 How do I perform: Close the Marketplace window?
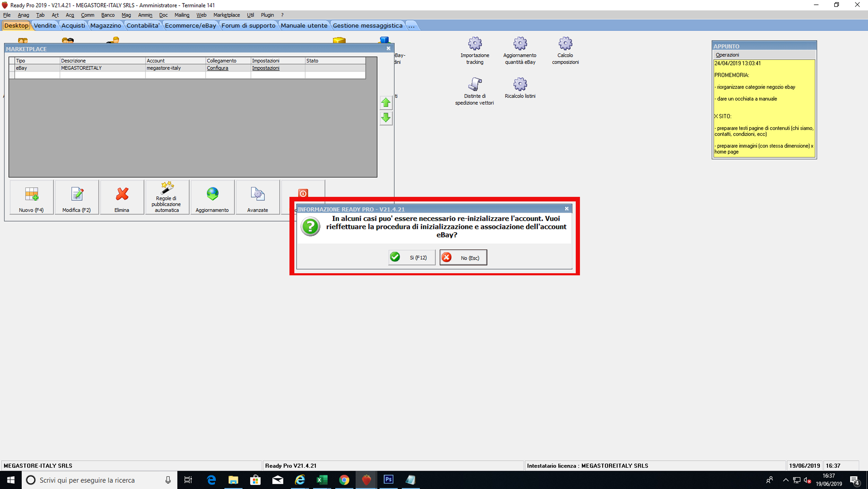tap(388, 48)
